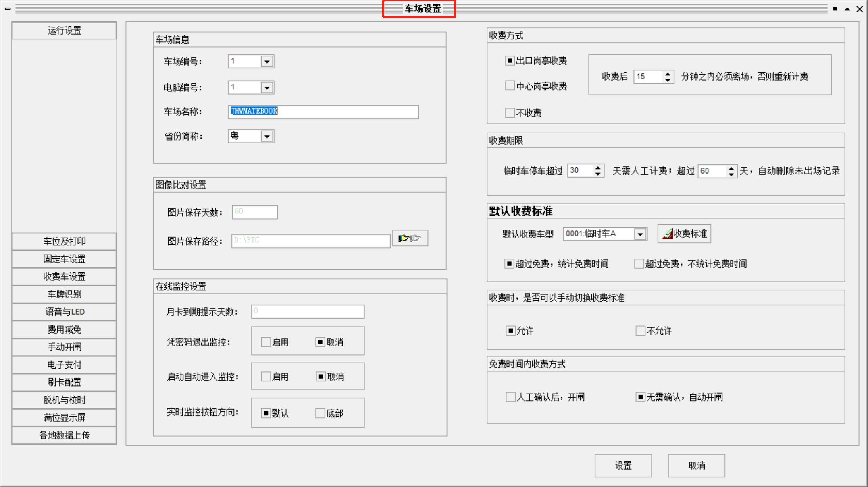Open 固定车设置 panel
The width and height of the screenshot is (868, 487).
(64, 259)
